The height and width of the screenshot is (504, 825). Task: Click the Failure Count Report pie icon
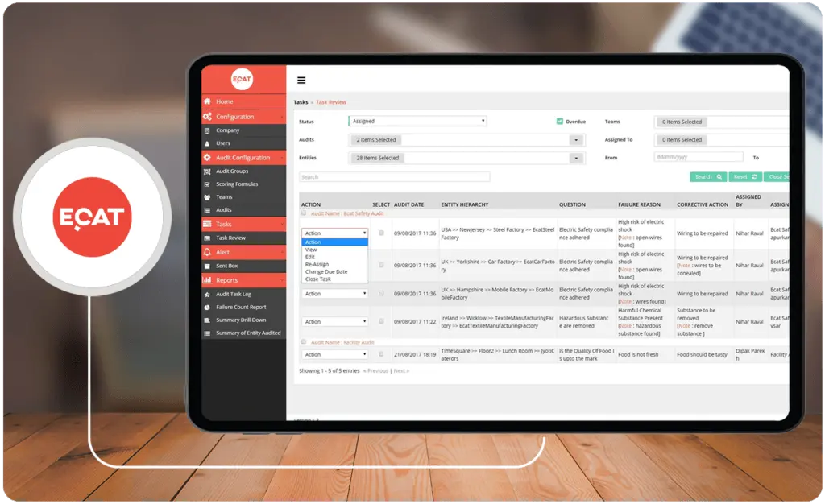pos(207,308)
